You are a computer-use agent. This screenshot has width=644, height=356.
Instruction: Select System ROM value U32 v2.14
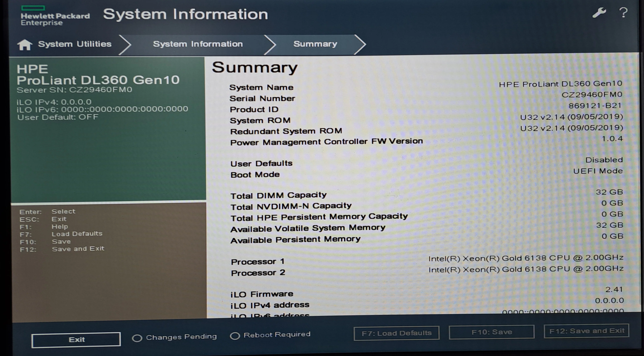point(571,117)
